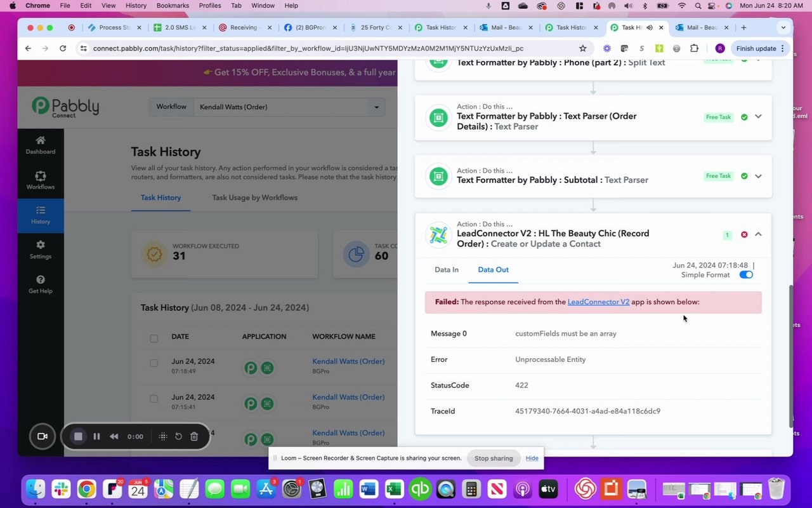812x508 pixels.
Task: Rewind the Loom recording
Action: point(114,436)
